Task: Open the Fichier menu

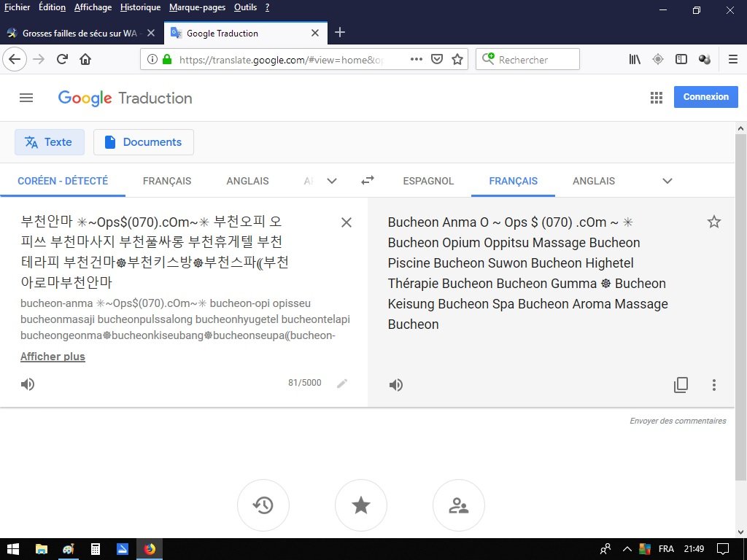Action: [18, 7]
